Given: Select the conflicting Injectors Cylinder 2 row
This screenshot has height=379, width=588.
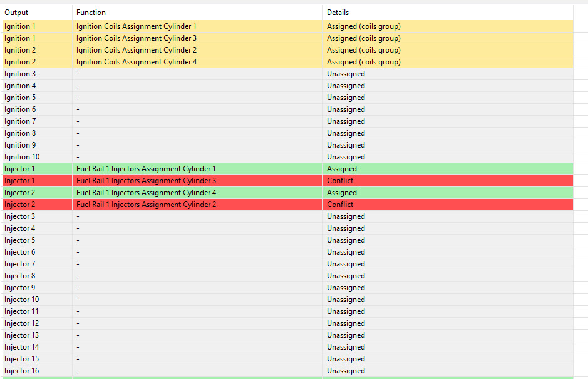Looking at the screenshot, I should point(288,205).
